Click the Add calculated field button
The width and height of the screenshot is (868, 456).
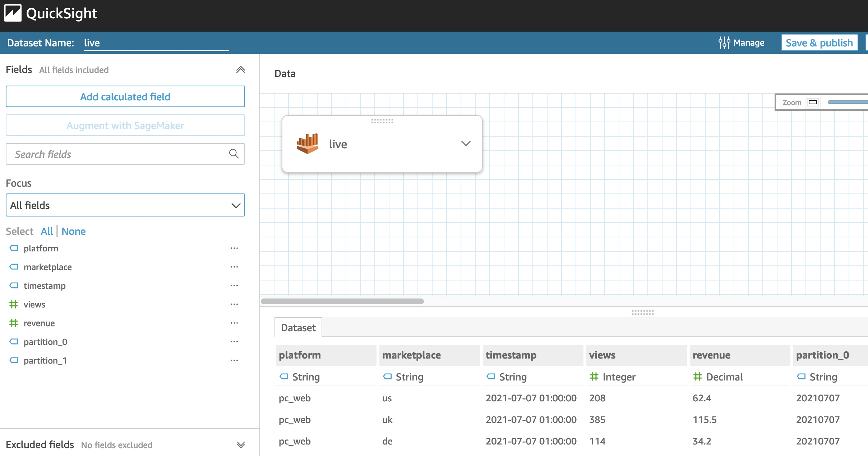(x=125, y=96)
